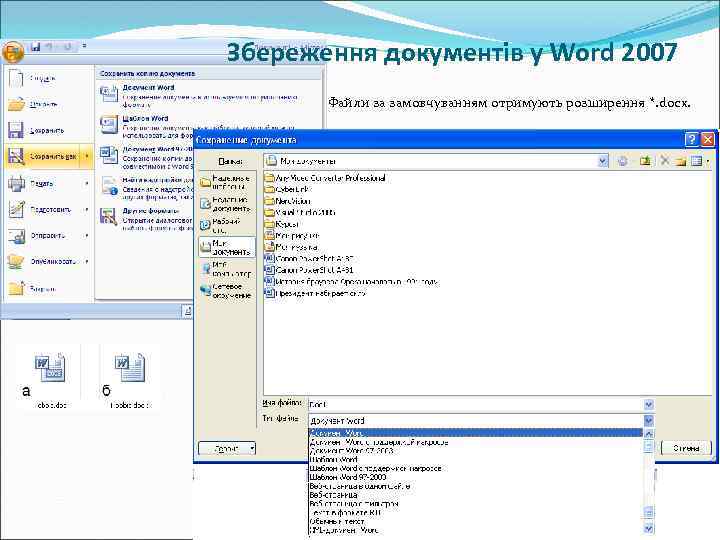Screen dimensions: 720x540
Task: Select the Моя музыка folder
Action: point(291,247)
